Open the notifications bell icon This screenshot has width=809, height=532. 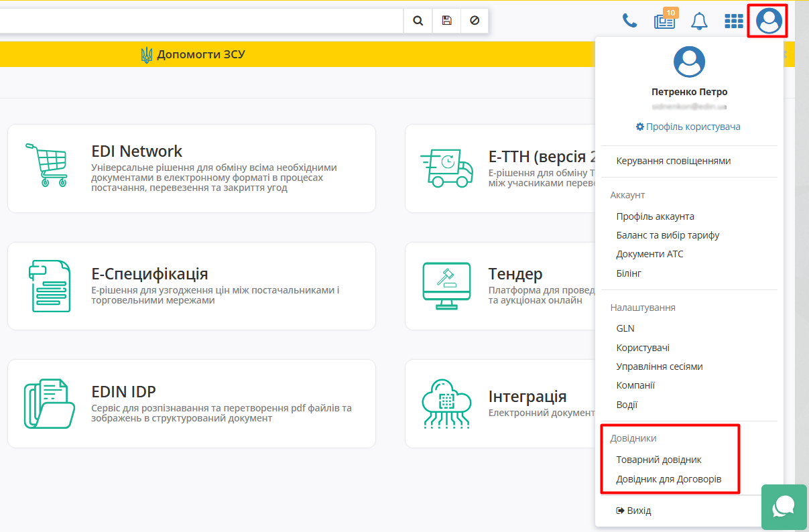pos(699,21)
